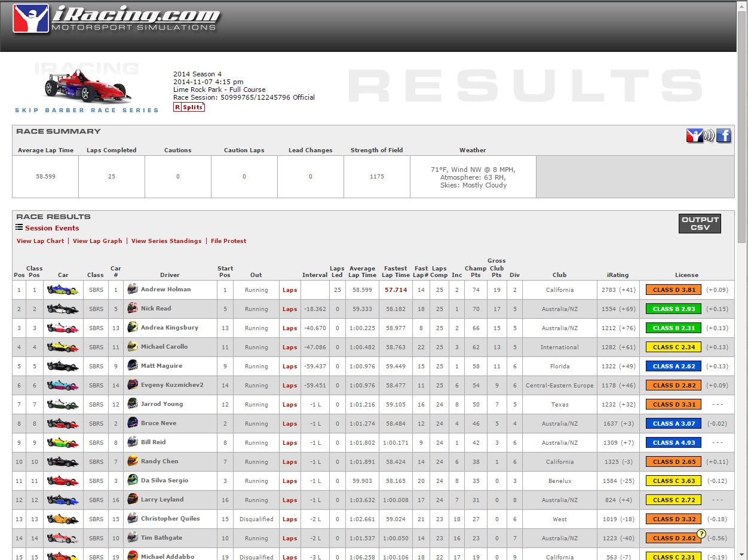Image resolution: width=748 pixels, height=560 pixels.
Task: Click the File Protest link
Action: click(x=228, y=241)
